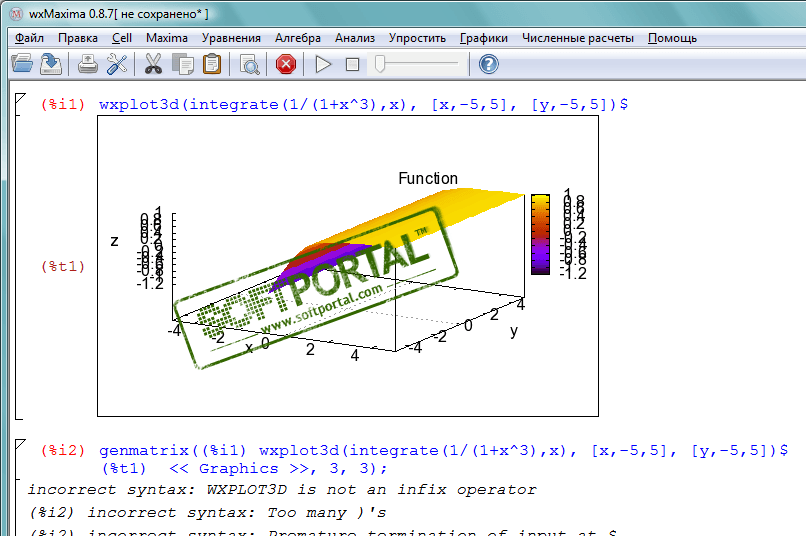This screenshot has height=536, width=806.
Task: Open the Численные расчеты menu
Action: tap(578, 38)
